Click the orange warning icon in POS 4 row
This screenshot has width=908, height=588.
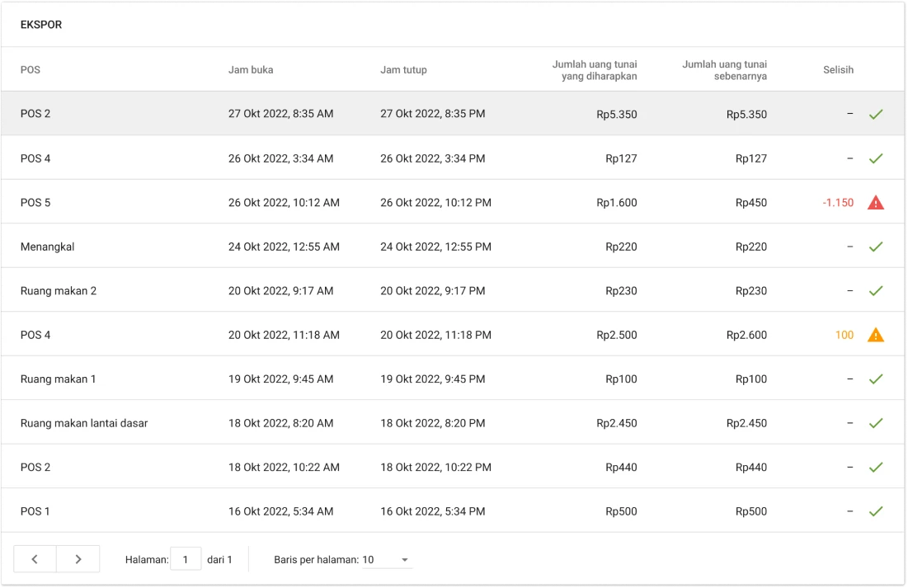(x=875, y=335)
